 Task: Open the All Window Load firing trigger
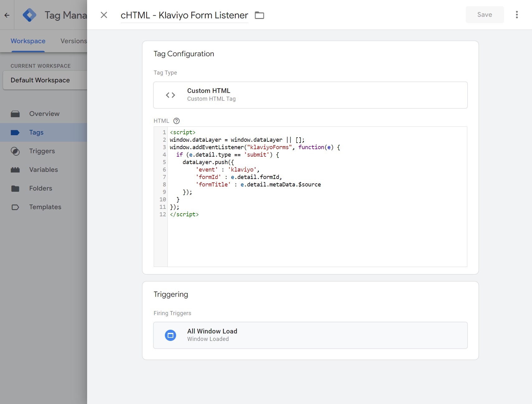coord(310,335)
